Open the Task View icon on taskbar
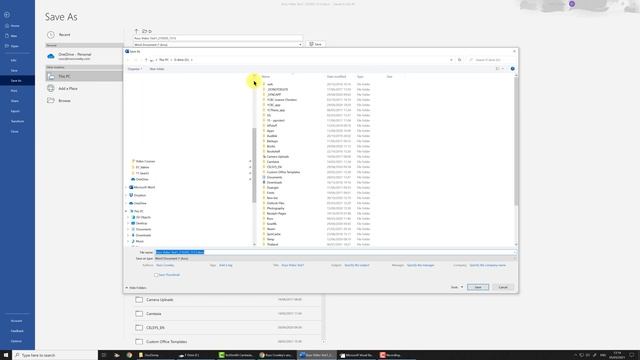Viewport: 640px width, 360px height. [104, 355]
